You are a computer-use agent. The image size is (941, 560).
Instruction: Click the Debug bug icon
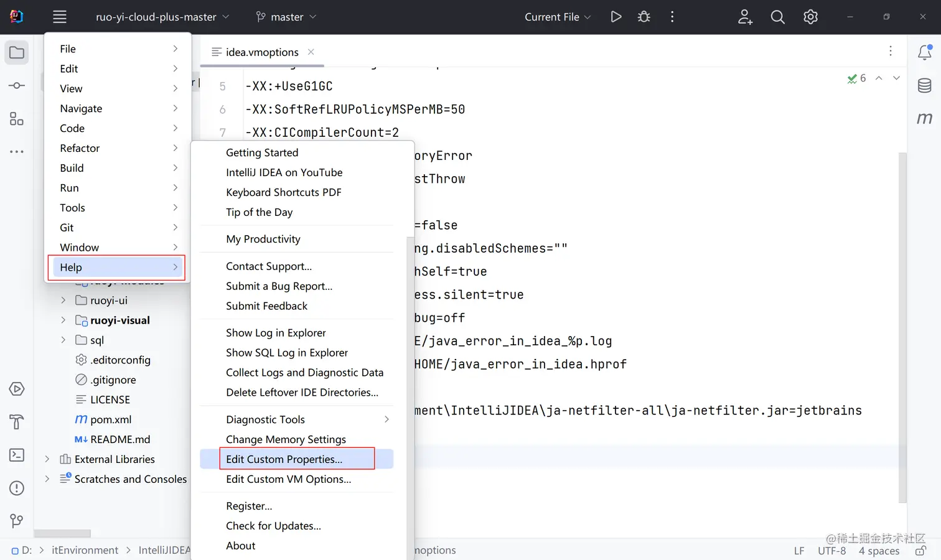[644, 17]
